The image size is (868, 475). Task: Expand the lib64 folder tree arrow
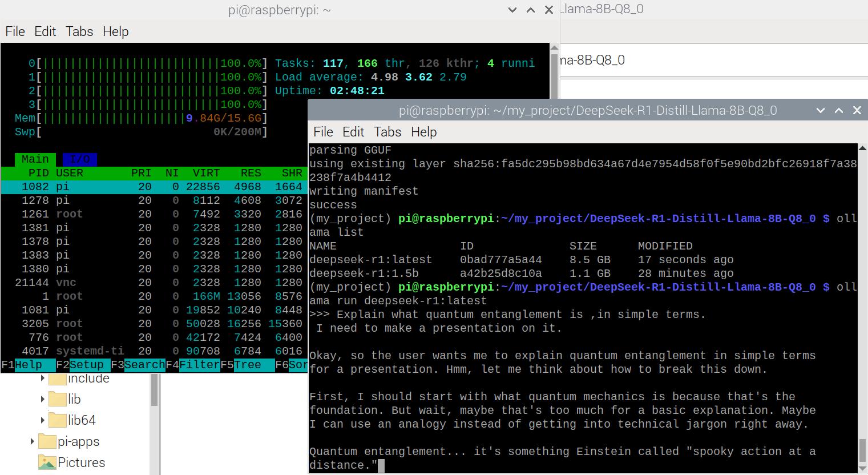(42, 421)
